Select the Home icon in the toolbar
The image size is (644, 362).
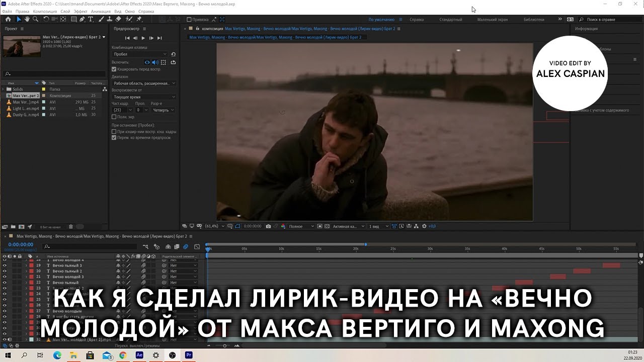pyautogui.click(x=8, y=19)
